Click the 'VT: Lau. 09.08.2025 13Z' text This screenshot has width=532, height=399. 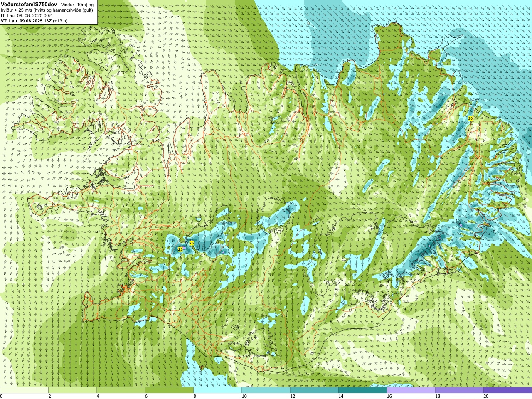[x=26, y=21]
